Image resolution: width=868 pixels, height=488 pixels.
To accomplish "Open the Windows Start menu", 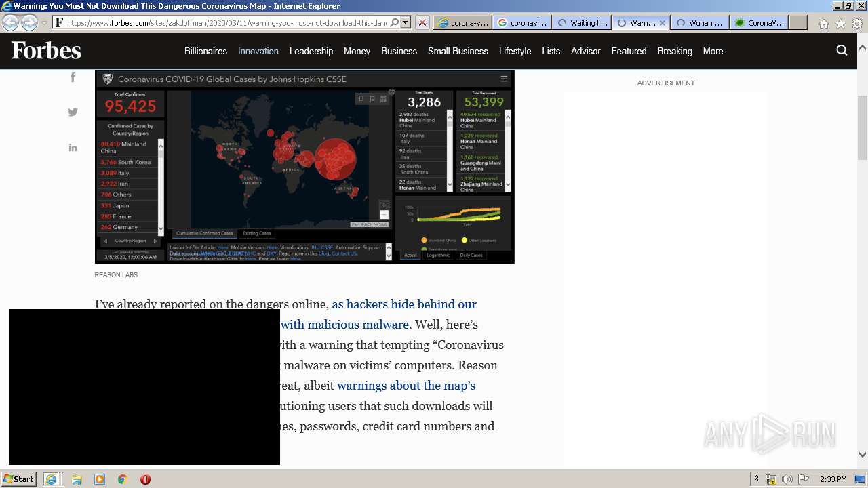I will (x=19, y=479).
